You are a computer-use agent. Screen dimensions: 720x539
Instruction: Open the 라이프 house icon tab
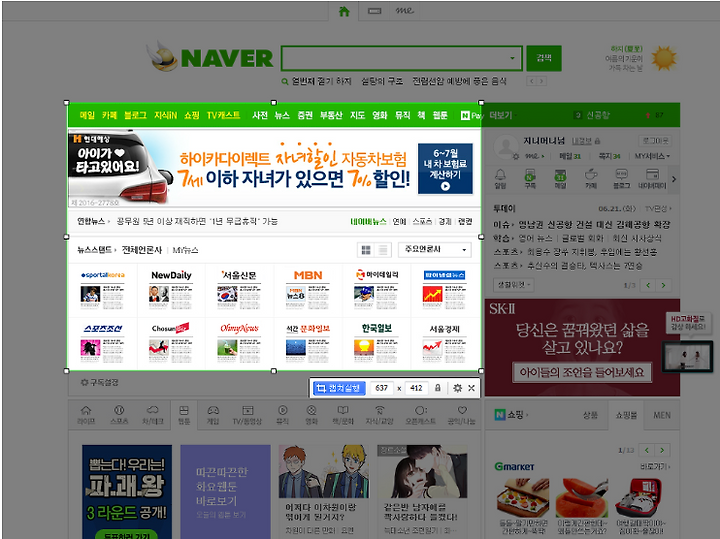pyautogui.click(x=86, y=415)
